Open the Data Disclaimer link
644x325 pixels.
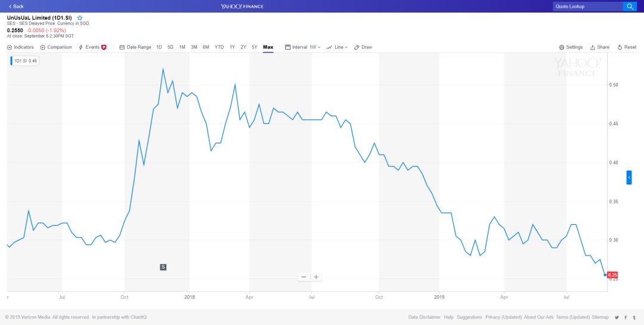tap(425, 317)
